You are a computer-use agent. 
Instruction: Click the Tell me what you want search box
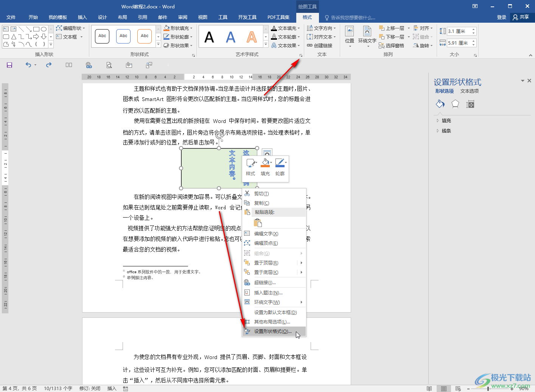(x=350, y=18)
